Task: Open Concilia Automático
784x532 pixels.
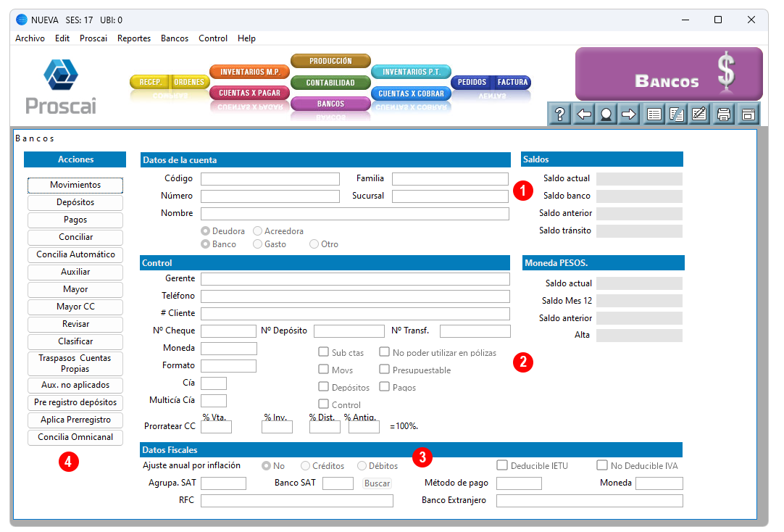Action: point(75,254)
